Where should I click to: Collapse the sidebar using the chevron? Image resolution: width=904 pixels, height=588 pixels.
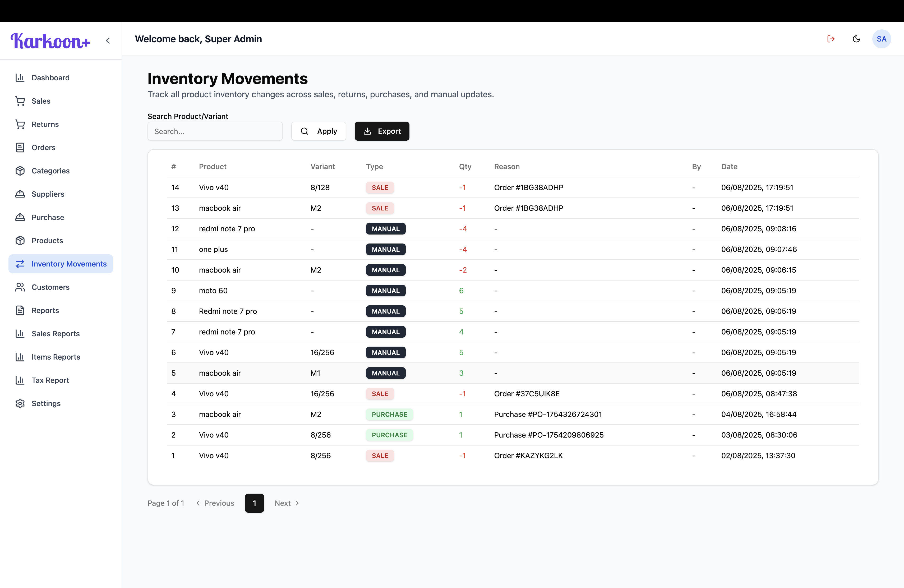coord(108,41)
